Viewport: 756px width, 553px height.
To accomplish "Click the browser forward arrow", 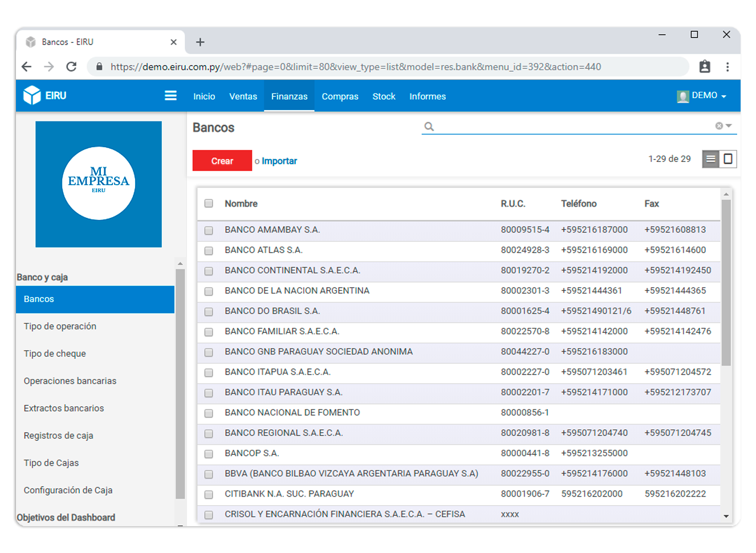I will tap(49, 67).
